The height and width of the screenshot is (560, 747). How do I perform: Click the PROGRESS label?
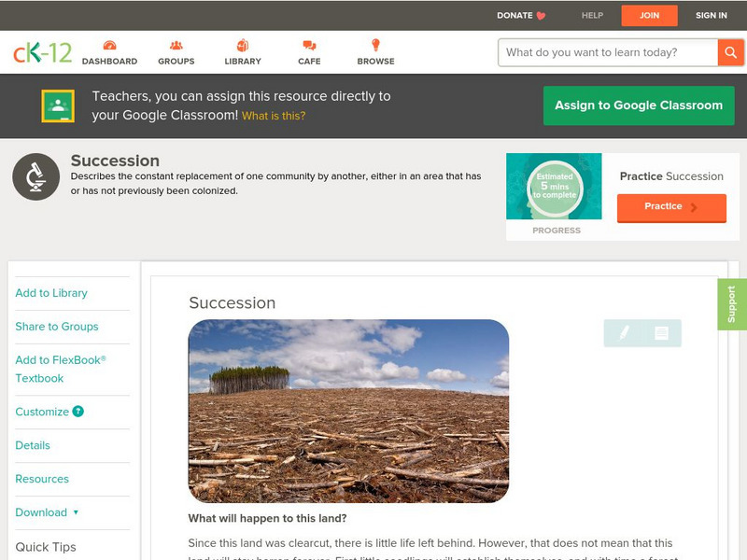click(x=557, y=231)
